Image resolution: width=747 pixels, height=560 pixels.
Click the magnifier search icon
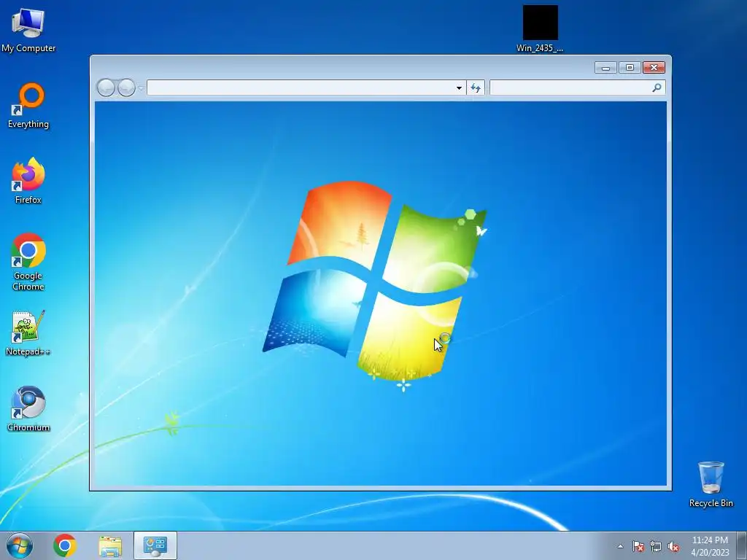657,87
